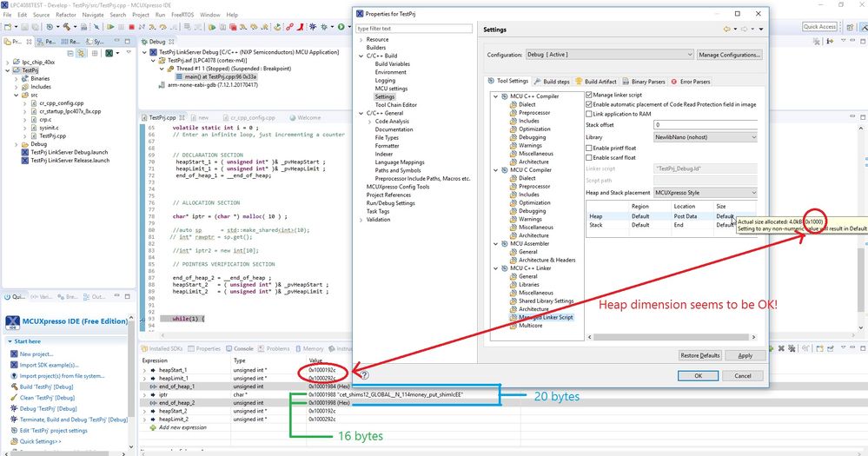Open the FreeRTOS menu
The height and width of the screenshot is (456, 868).
(x=182, y=15)
